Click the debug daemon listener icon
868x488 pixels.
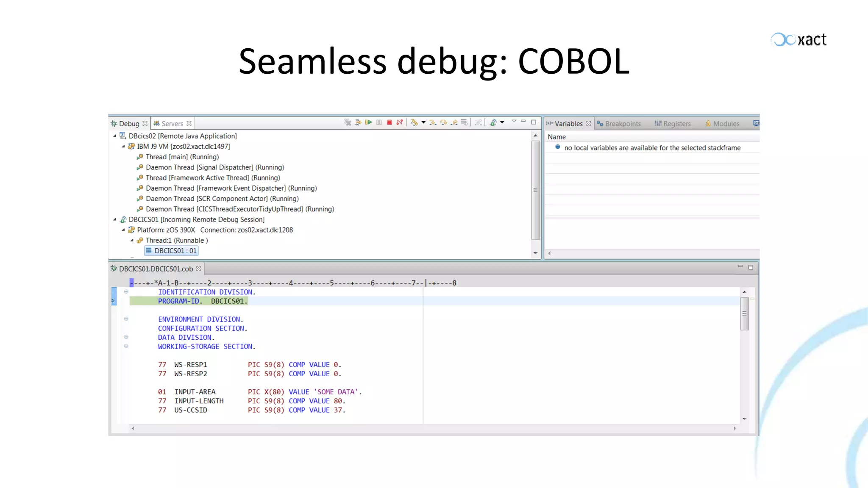pos(493,122)
